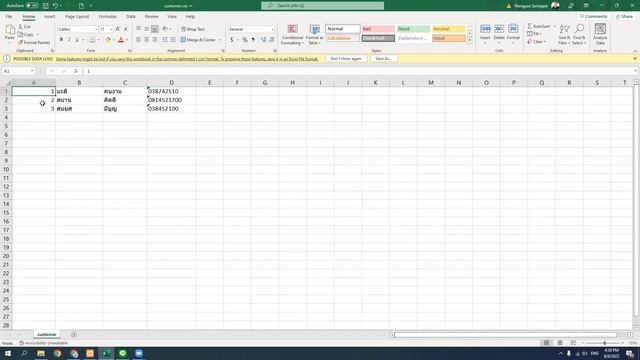
Task: Click the Save icon in title bar
Action: click(46, 6)
